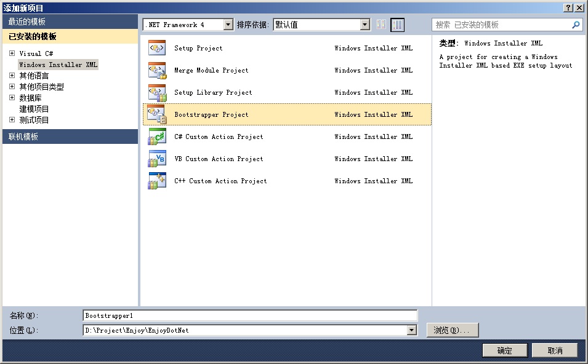Select the C++ Custom Action Project icon
588x364 pixels.
(157, 181)
